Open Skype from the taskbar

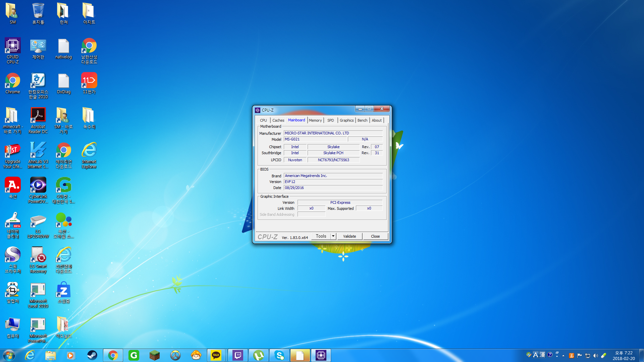point(279,355)
